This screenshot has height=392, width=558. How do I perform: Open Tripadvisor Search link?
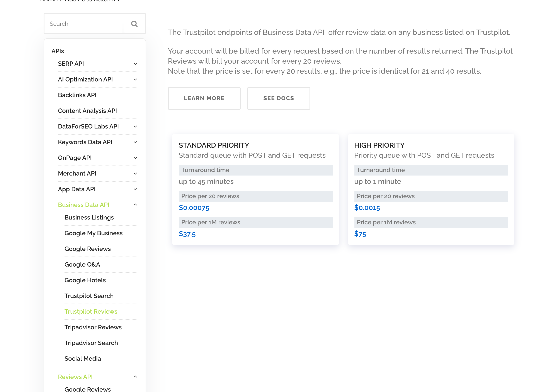point(91,343)
